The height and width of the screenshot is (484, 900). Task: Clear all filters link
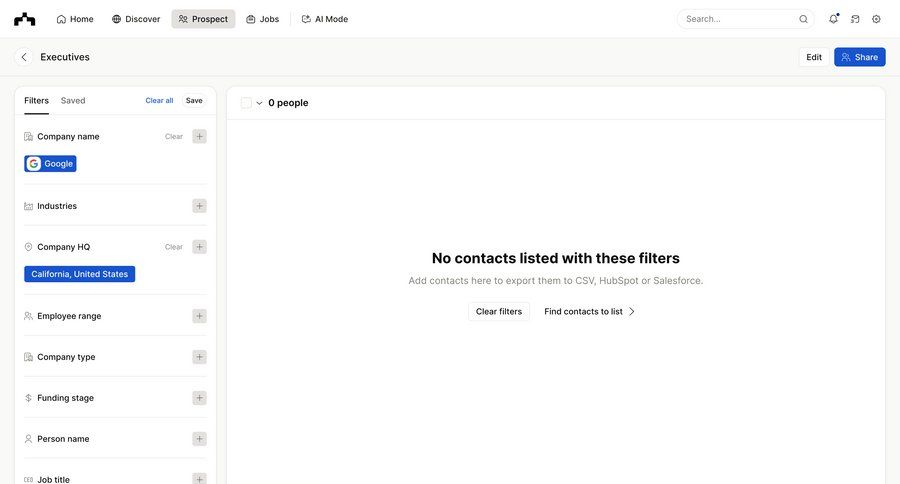point(159,100)
